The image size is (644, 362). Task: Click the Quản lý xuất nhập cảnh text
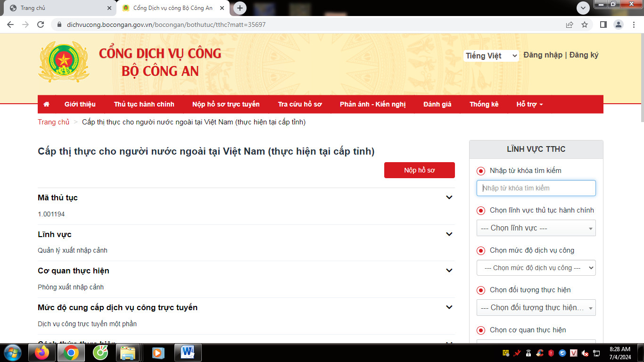(73, 251)
